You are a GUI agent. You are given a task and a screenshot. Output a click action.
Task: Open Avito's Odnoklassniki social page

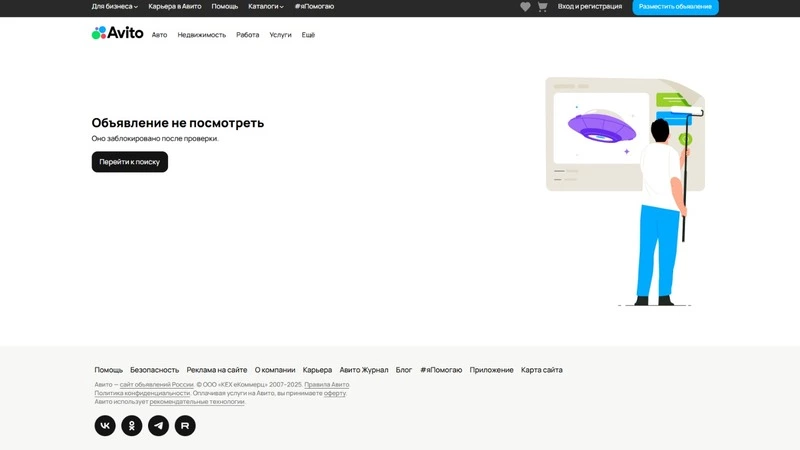click(x=132, y=425)
